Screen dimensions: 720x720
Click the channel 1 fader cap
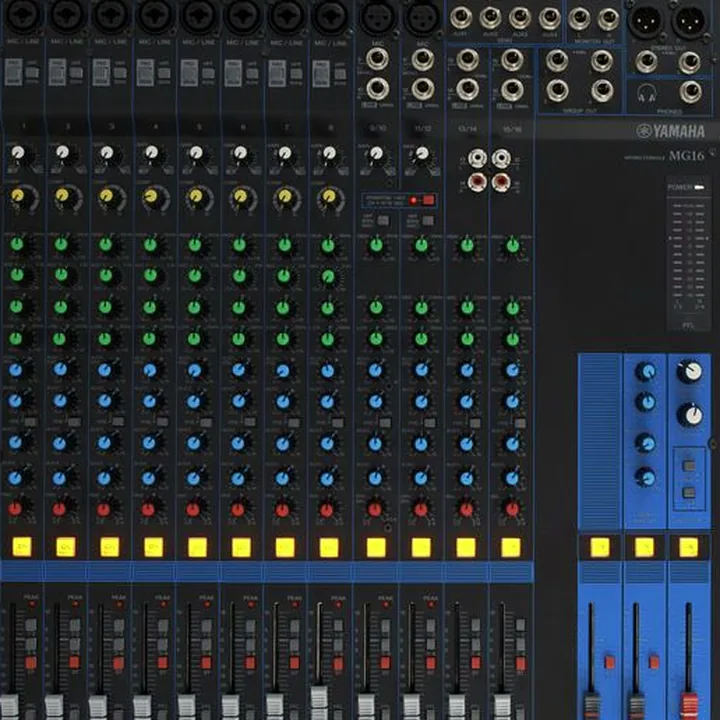click(x=10, y=707)
